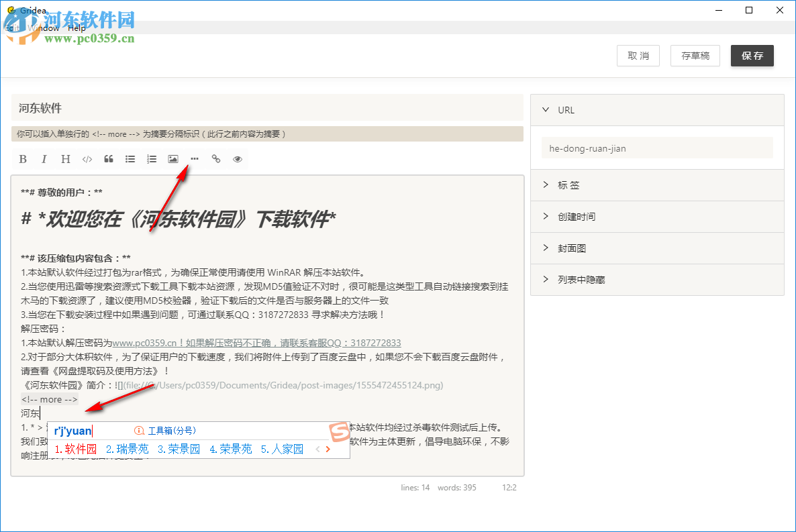This screenshot has width=796, height=532.
Task: Insert a code block with the code icon
Action: pos(87,160)
